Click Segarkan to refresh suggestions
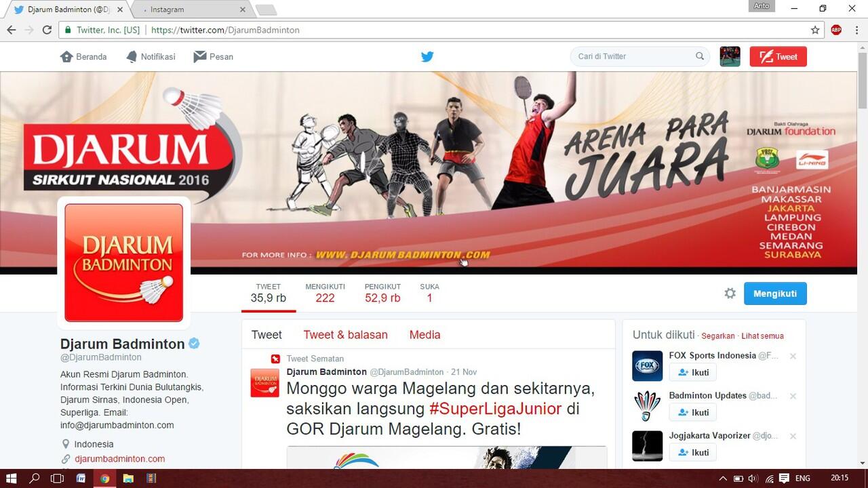 tap(718, 336)
